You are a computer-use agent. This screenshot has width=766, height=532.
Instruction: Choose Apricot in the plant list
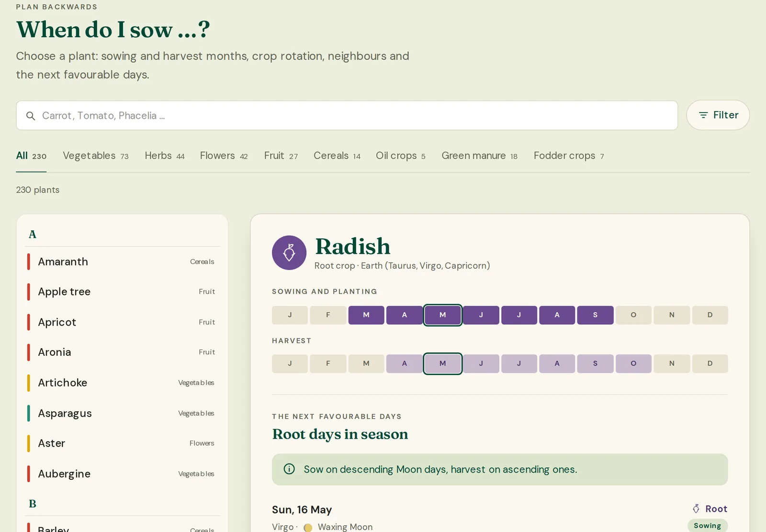122,322
